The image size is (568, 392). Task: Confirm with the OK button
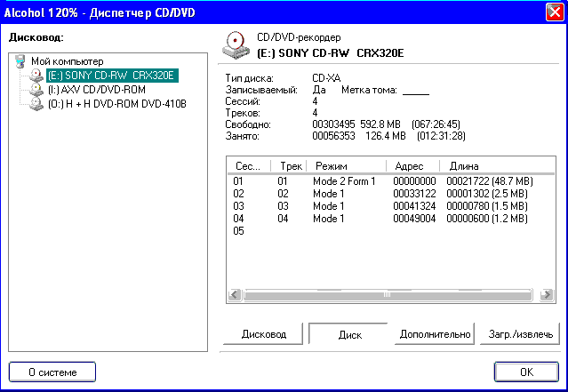tap(526, 372)
